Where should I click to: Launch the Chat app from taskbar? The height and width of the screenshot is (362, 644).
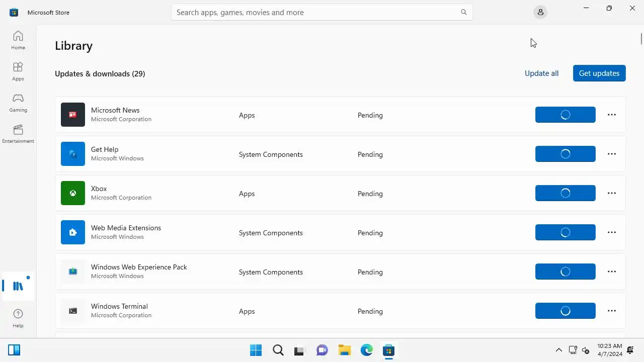[x=322, y=350]
